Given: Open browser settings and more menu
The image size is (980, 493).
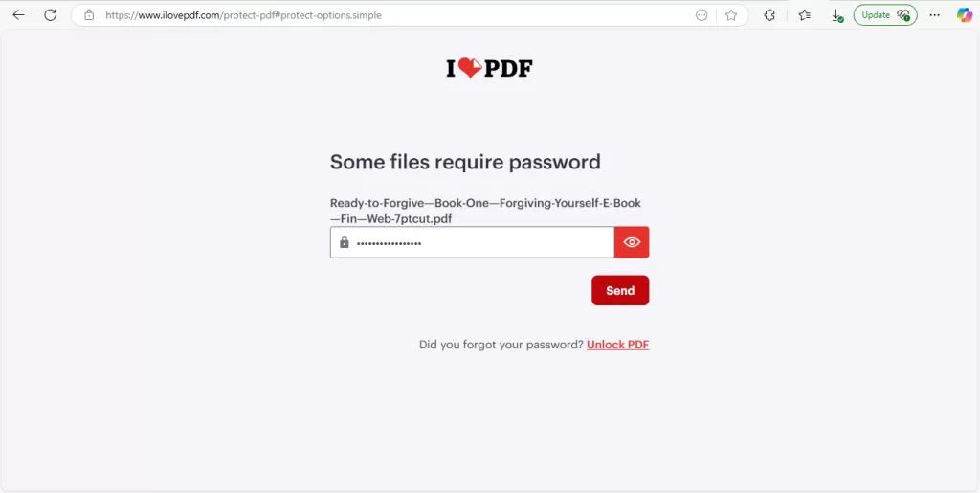Looking at the screenshot, I should click(x=934, y=15).
